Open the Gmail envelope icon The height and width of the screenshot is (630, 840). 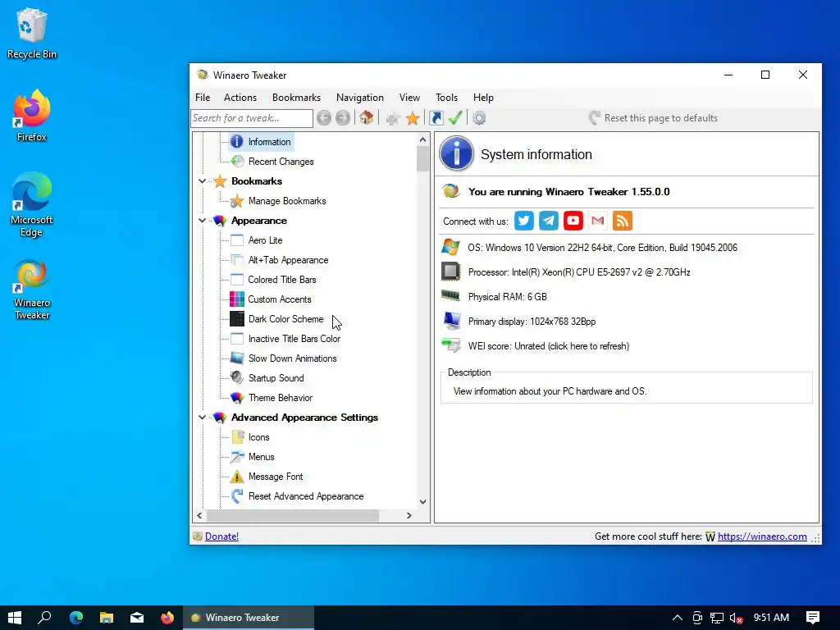pos(598,221)
